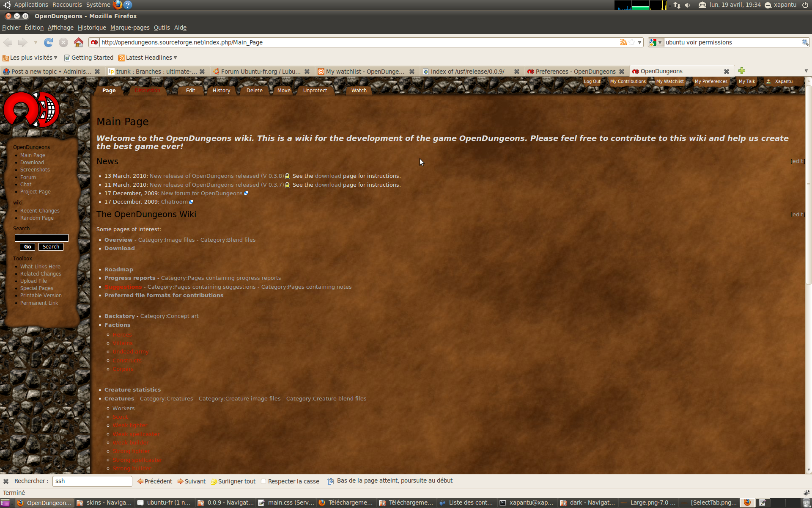
Task: Click the OpenDungeons wiki logo
Action: pos(31,109)
